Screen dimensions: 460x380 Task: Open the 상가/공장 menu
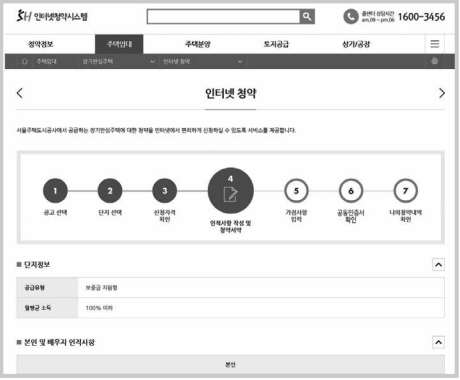pyautogui.click(x=356, y=44)
